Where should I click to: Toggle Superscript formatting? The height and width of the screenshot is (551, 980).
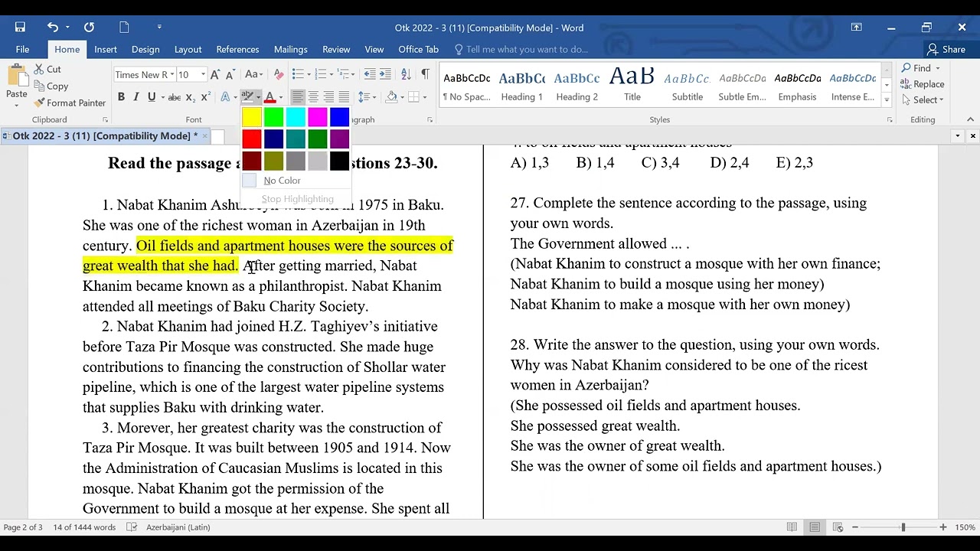click(206, 97)
